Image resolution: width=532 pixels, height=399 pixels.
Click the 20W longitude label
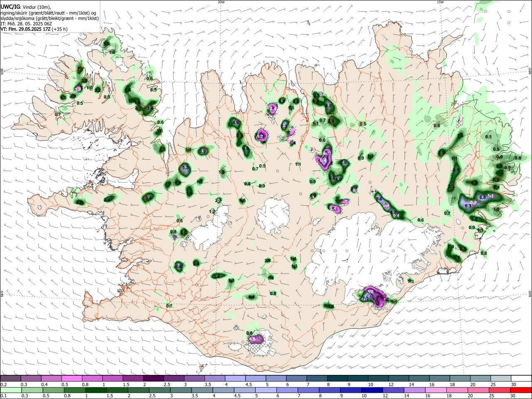point(221,2)
